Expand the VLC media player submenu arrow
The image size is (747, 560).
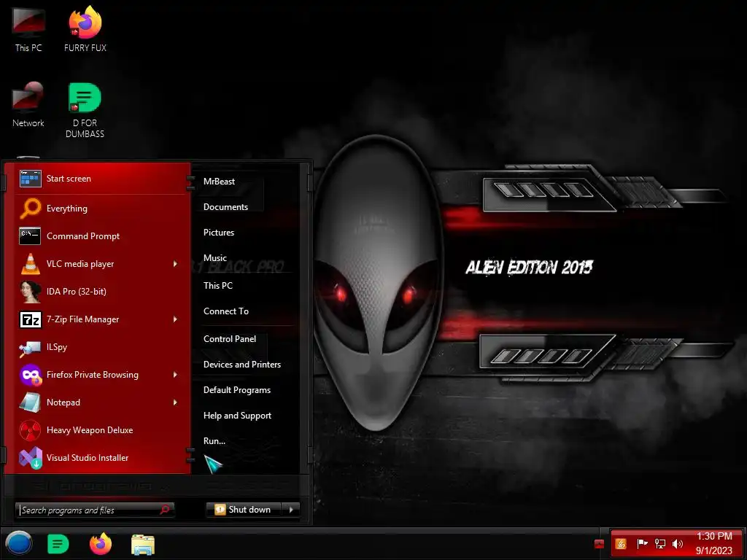[x=175, y=263]
